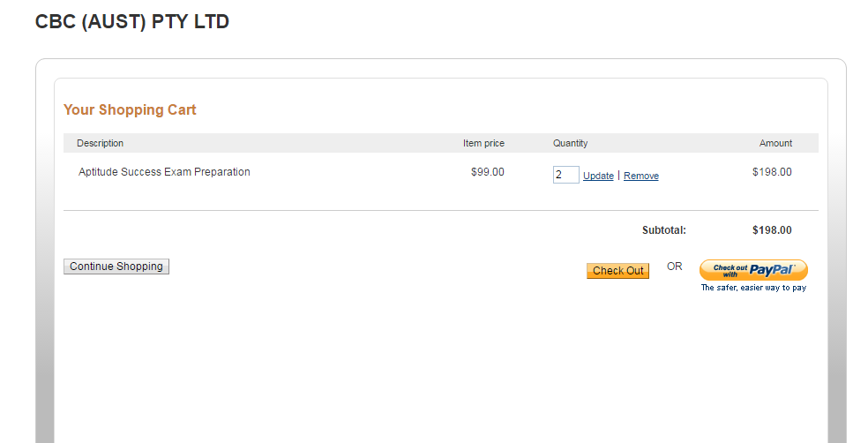
Task: Click the OR separator text
Action: pyautogui.click(x=674, y=267)
